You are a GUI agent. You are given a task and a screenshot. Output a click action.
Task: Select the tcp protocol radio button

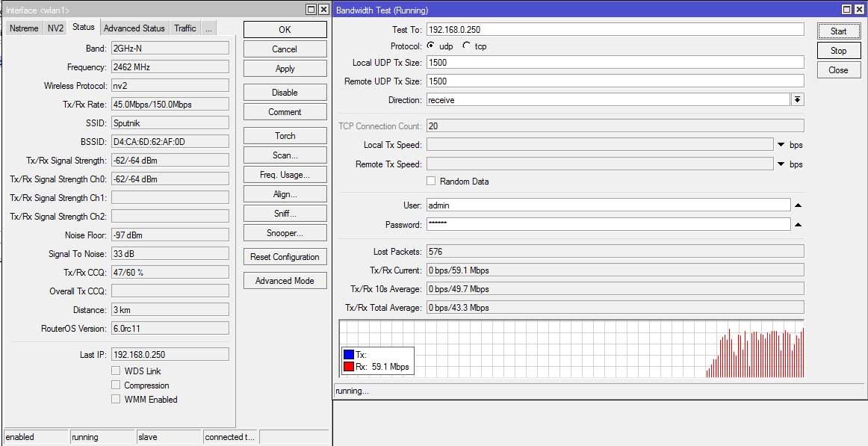click(x=467, y=46)
